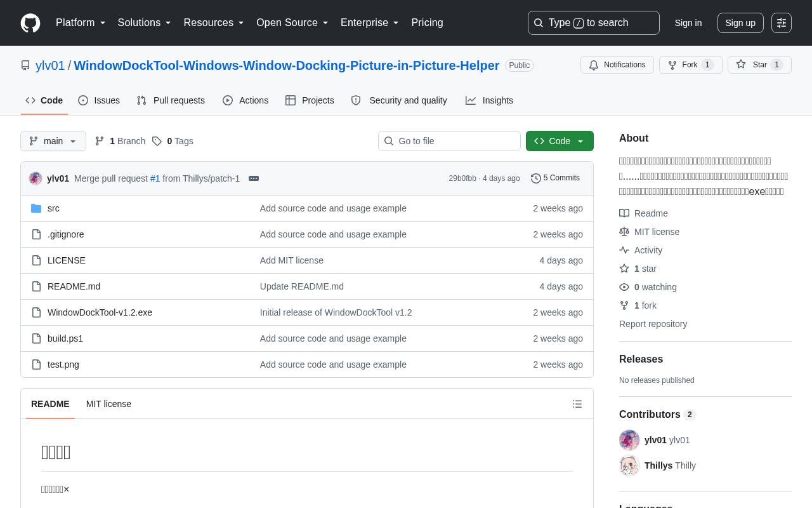Screen dimensions: 812x508
Task: Click the 'Add MIT license' commit message
Action: (x=292, y=260)
